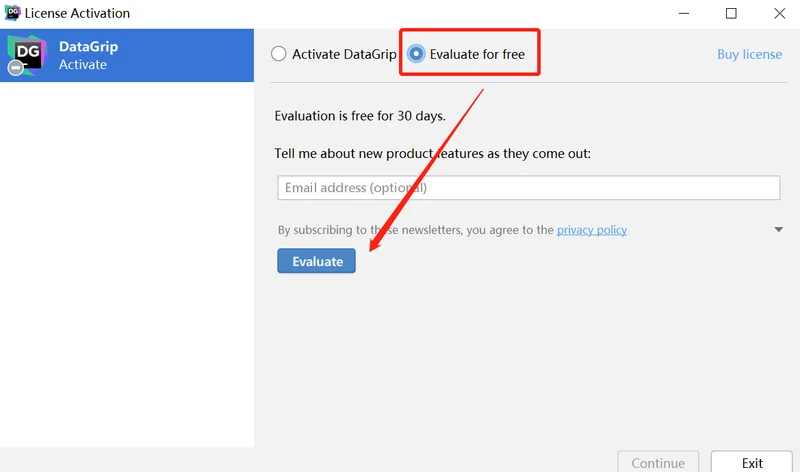Click the gray minus badge on the DG logo
The image size is (800, 472).
[x=16, y=67]
